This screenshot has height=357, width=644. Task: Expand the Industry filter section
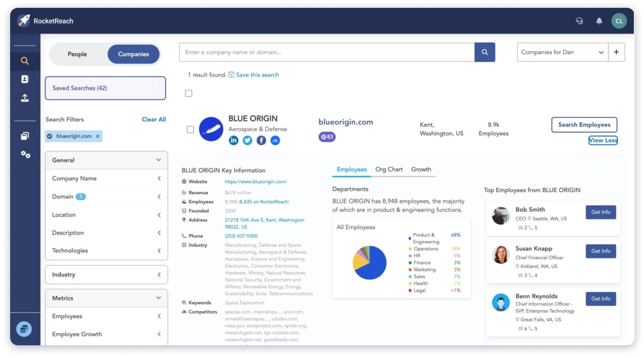pyautogui.click(x=107, y=275)
